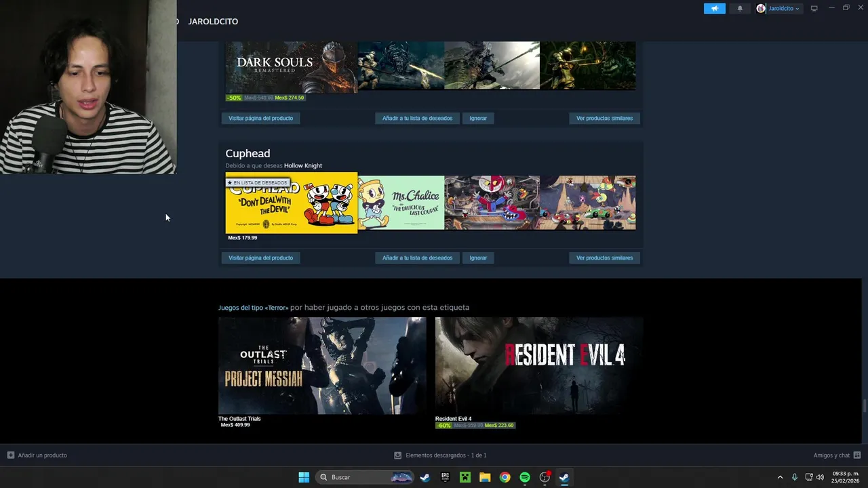Viewport: 868px width, 488px height.
Task: Click Outlast Trials price Mex$ 409.99
Action: [x=235, y=425]
